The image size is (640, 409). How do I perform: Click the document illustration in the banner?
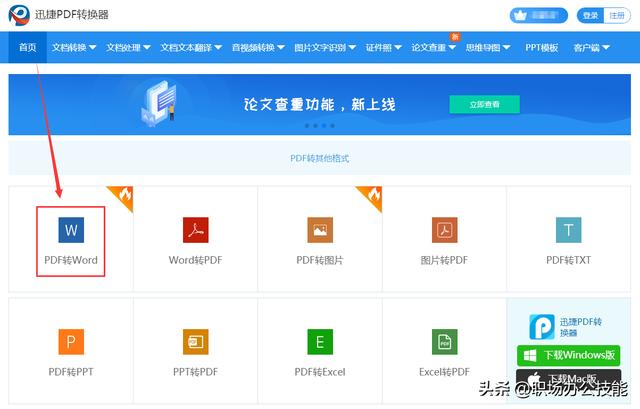159,102
